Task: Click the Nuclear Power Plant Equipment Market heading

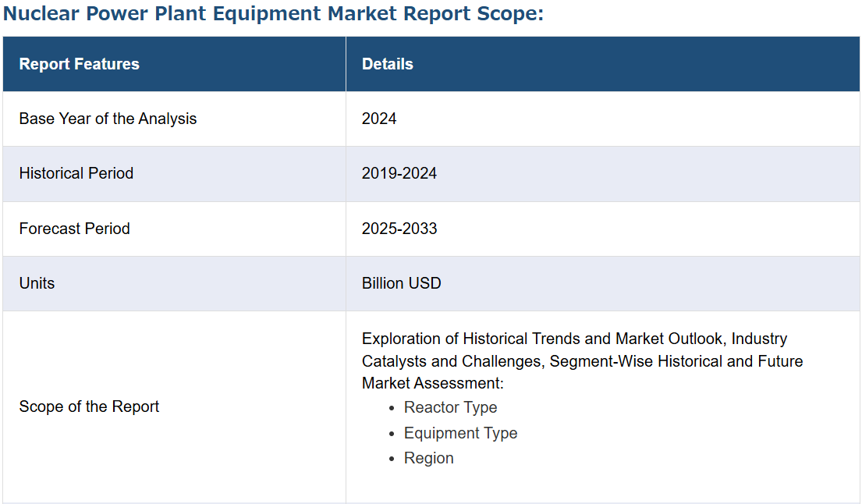Action: (x=273, y=15)
